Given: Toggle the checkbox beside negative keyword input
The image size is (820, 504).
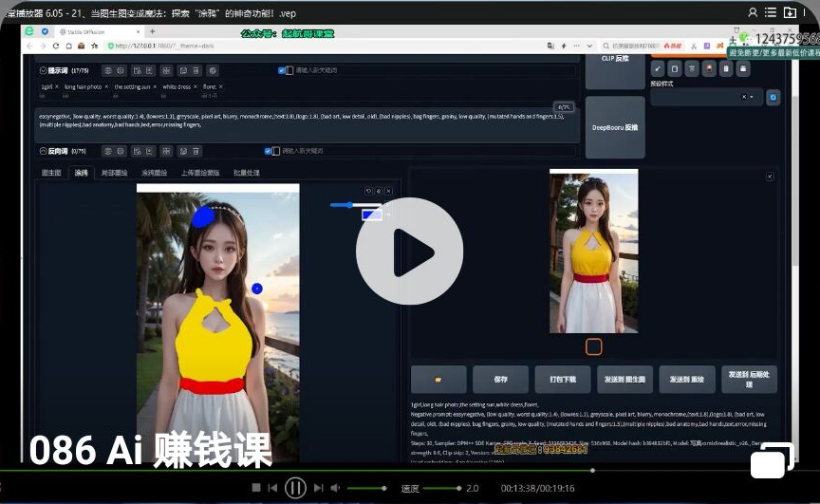Looking at the screenshot, I should pyautogui.click(x=270, y=151).
